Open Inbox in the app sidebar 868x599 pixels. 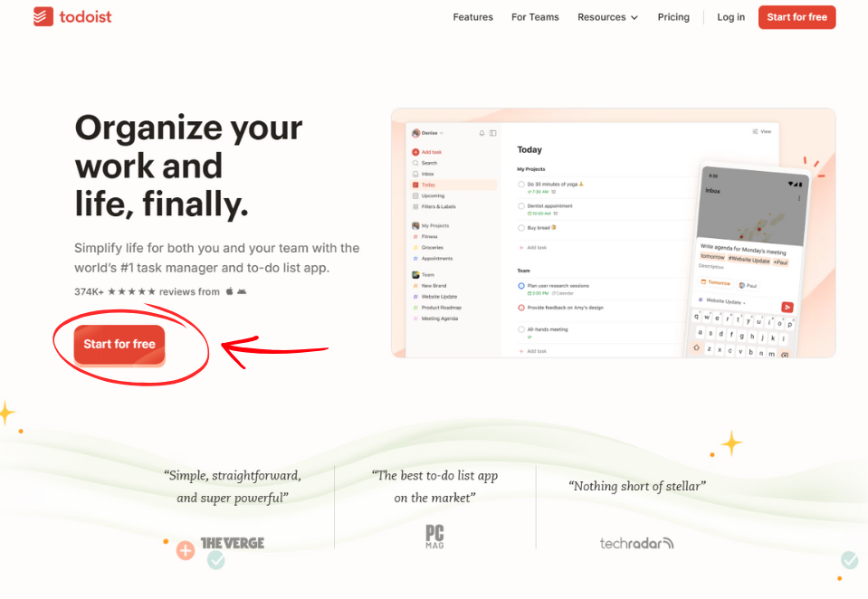pos(424,174)
